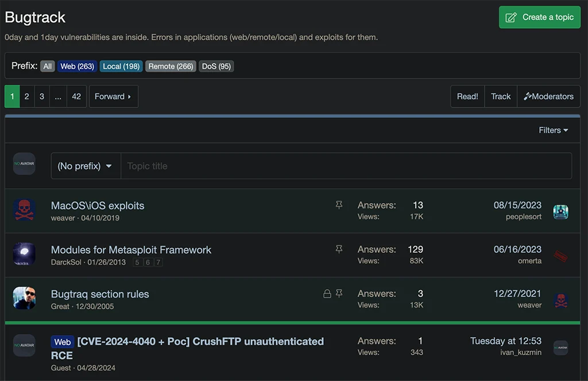
Task: Open the (No prefix) dropdown
Action: click(86, 166)
